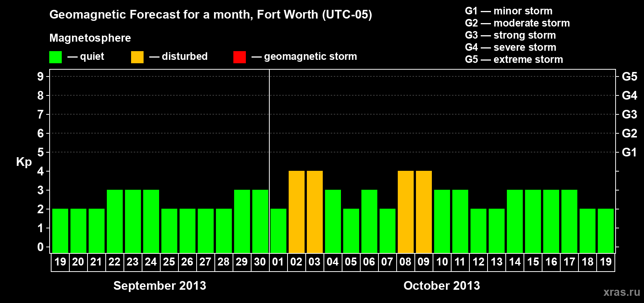Viewport: 644px width, 303px height.
Task: Select the green bar for October 01
Action: coord(278,231)
